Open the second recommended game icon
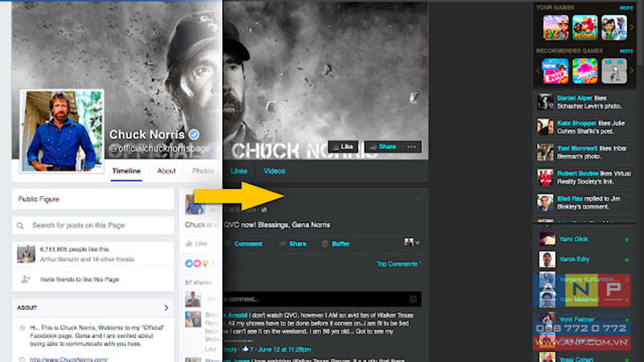 click(585, 71)
